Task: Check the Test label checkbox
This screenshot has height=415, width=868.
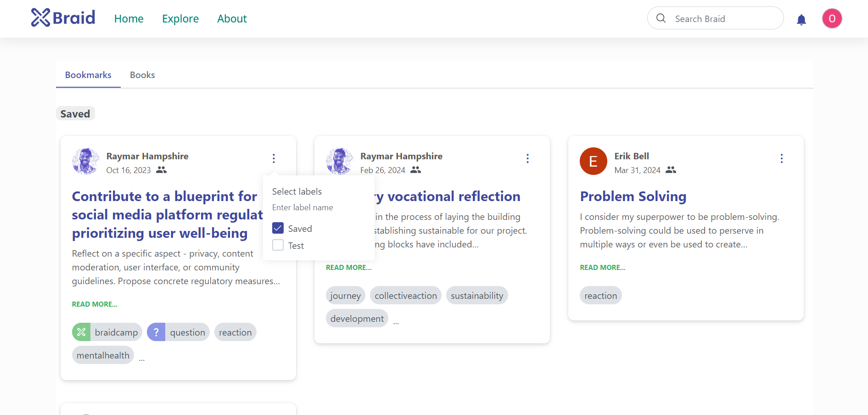Action: (x=278, y=245)
